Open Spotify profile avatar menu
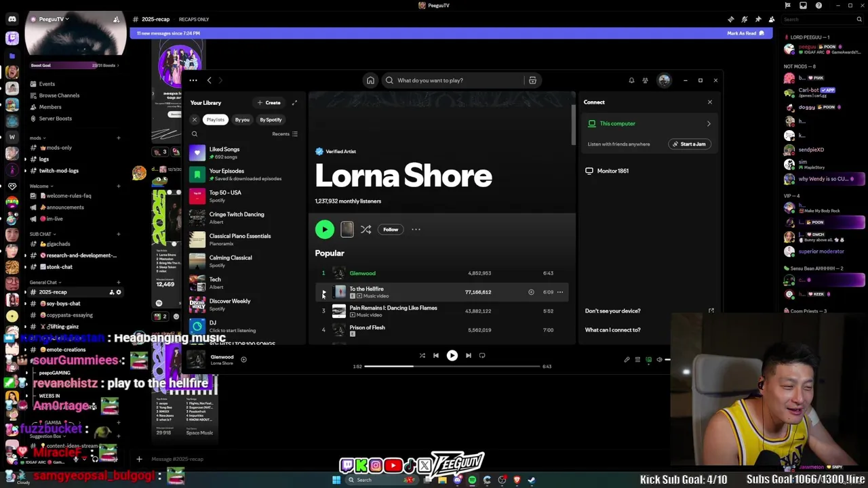The width and height of the screenshot is (868, 488). pyautogui.click(x=664, y=81)
